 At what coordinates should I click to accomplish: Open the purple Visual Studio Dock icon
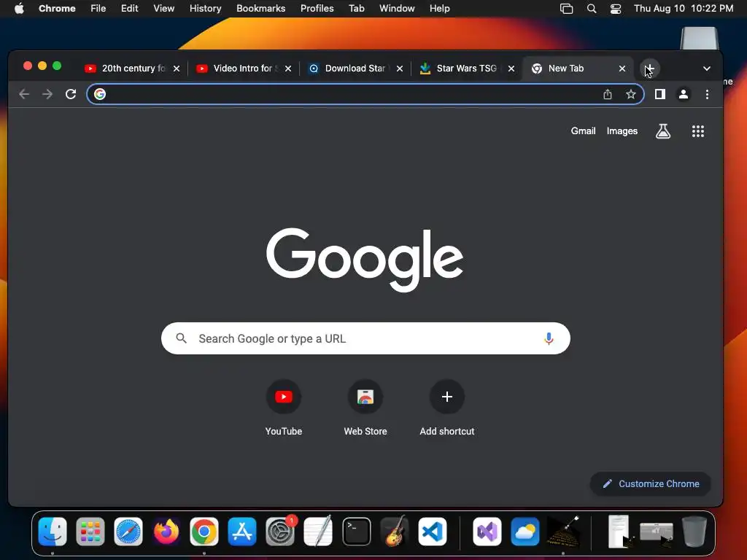[x=487, y=532]
